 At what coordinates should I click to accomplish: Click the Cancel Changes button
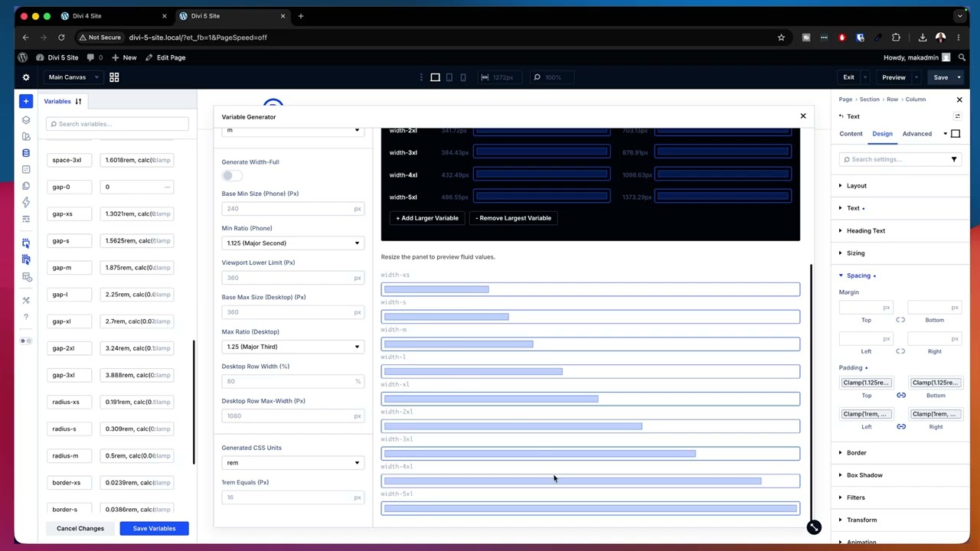tap(80, 529)
